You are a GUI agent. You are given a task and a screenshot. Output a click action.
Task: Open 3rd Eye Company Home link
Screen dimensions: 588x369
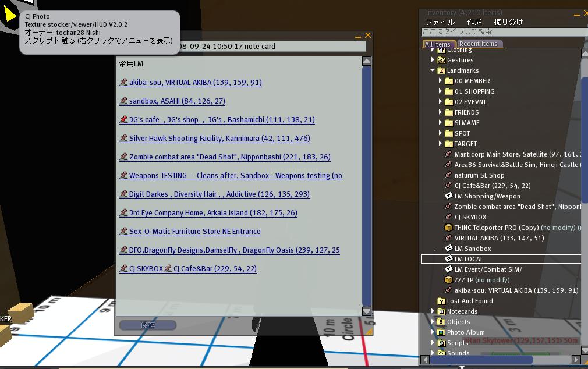pos(213,213)
